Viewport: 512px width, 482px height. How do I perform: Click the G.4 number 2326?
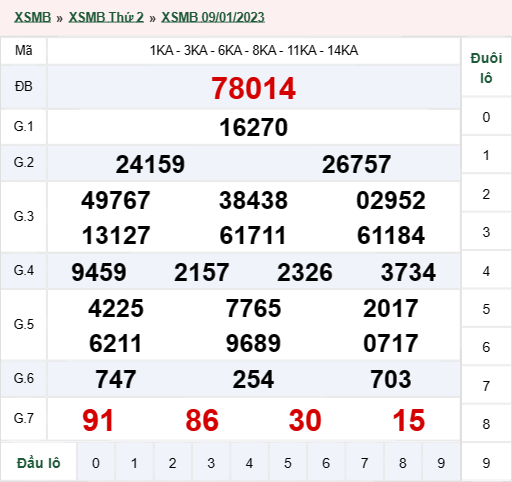(x=305, y=272)
